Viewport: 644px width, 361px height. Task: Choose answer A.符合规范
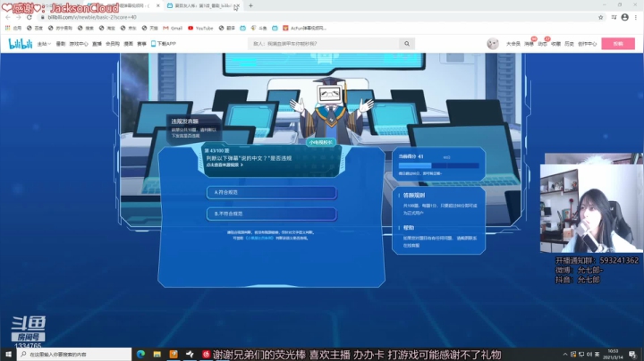point(272,192)
